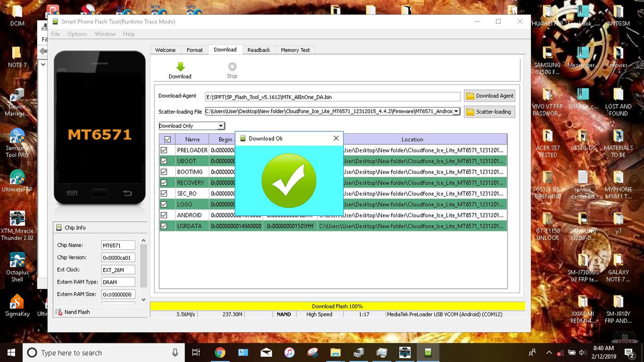
Task: Open the VIVO V7 FRP PASSWORD folder
Action: pos(547,102)
